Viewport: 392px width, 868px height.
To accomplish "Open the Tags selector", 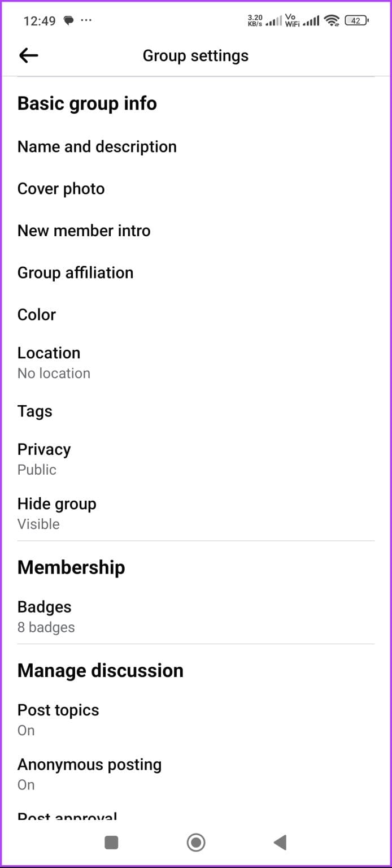I will click(x=35, y=411).
